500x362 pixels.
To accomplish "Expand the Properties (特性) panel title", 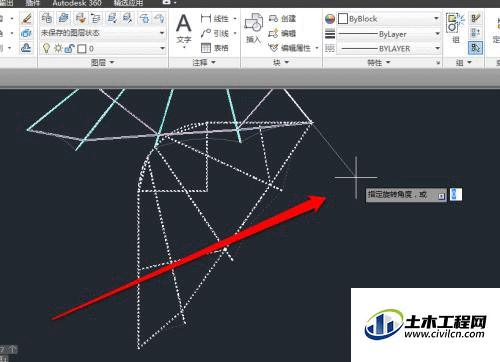I will click(378, 62).
